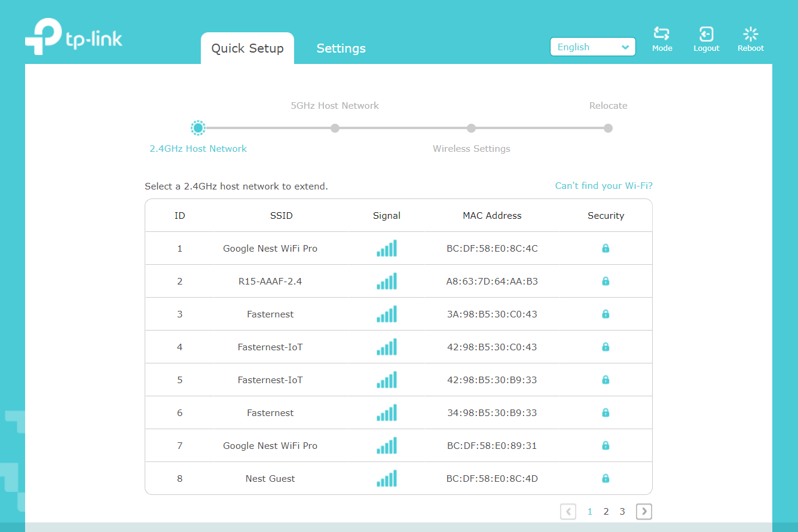Image resolution: width=798 pixels, height=532 pixels.
Task: Click the Wireless Settings step dot
Action: [x=471, y=128]
